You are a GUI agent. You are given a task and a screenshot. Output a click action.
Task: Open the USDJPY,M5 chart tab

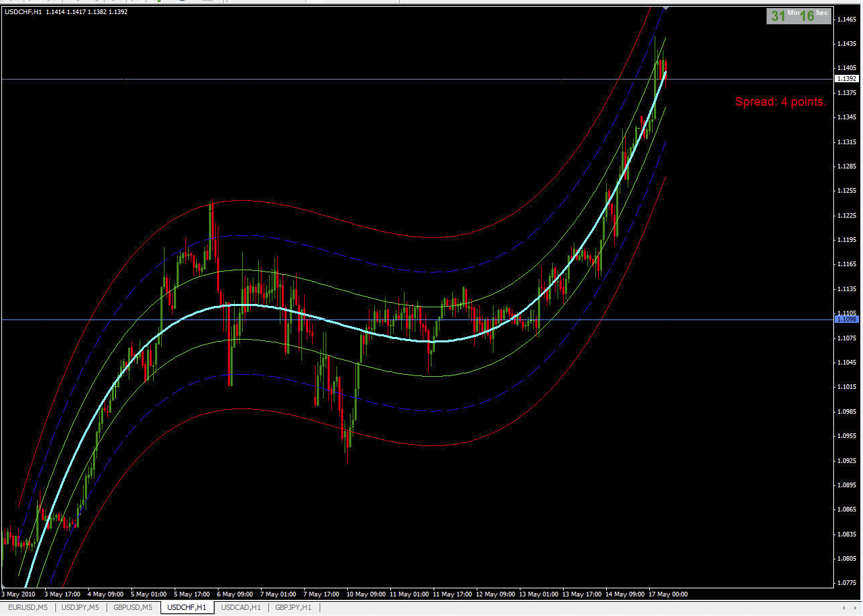[x=80, y=607]
